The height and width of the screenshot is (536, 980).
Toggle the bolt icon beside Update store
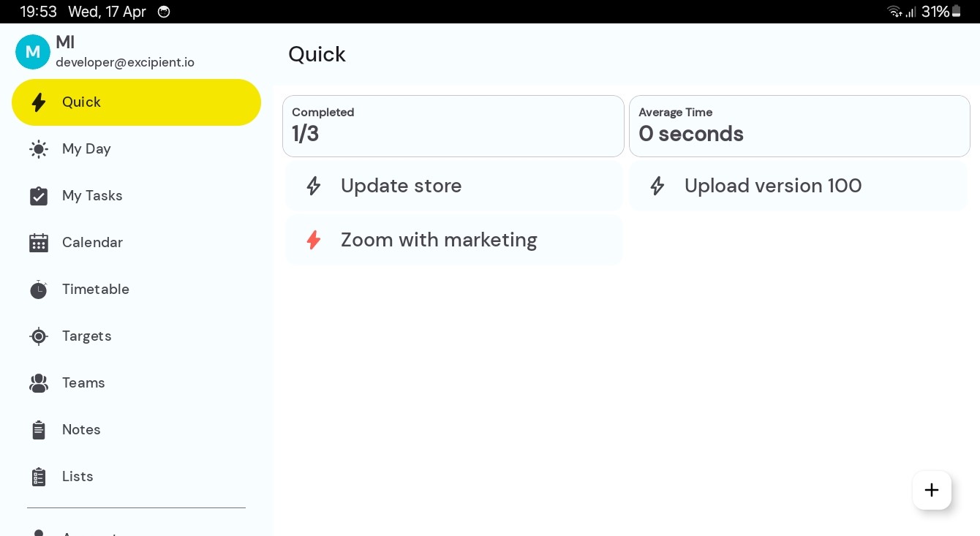(x=314, y=186)
